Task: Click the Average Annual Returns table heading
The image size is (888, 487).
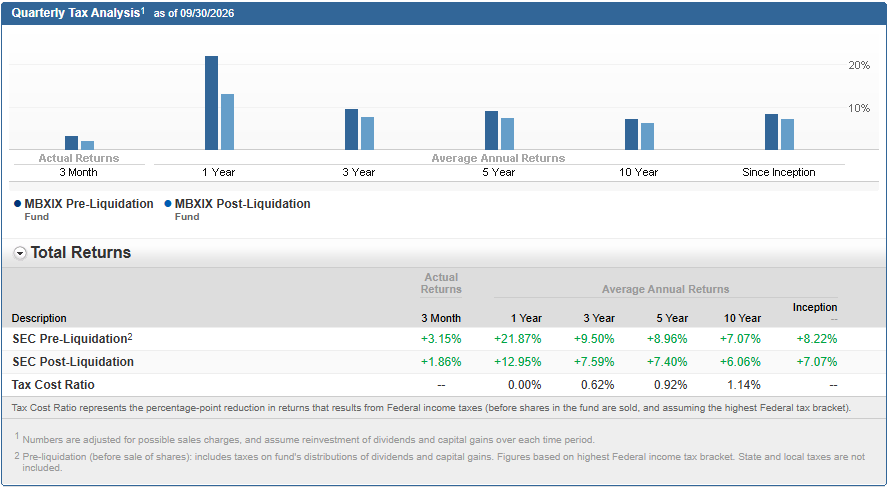Action: click(665, 289)
